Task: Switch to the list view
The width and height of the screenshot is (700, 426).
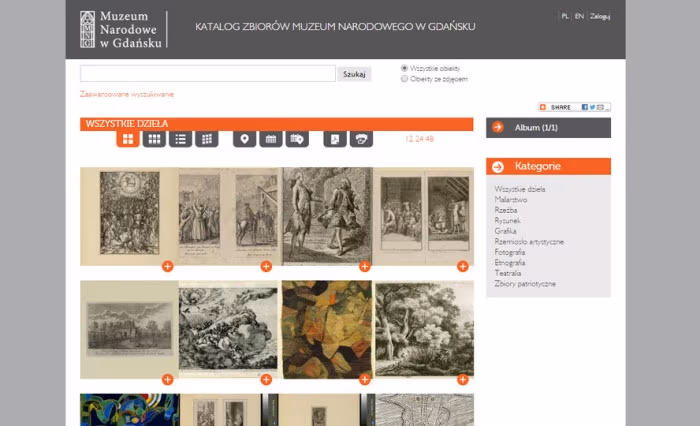Action: point(180,139)
